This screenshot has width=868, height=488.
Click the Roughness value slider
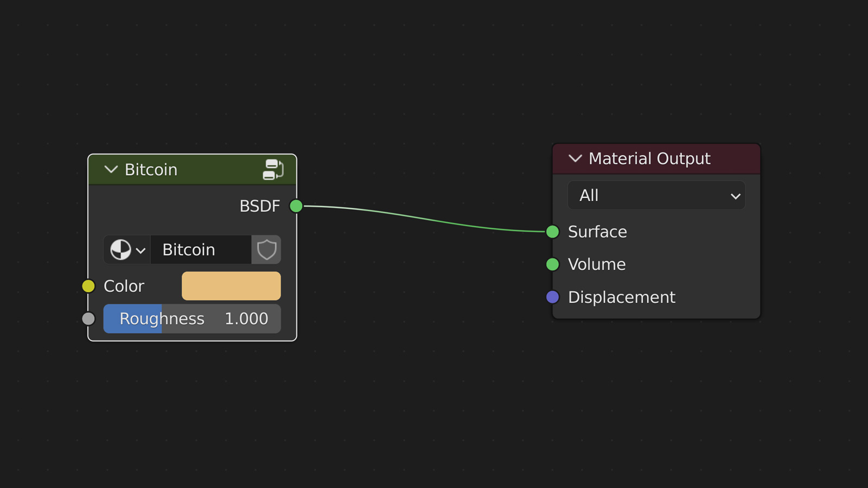click(192, 319)
